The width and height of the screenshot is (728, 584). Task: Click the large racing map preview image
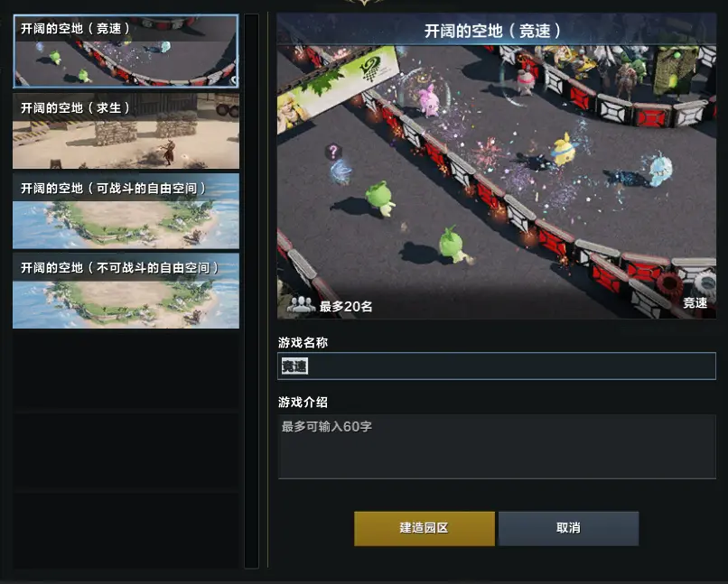pyautogui.click(x=496, y=181)
